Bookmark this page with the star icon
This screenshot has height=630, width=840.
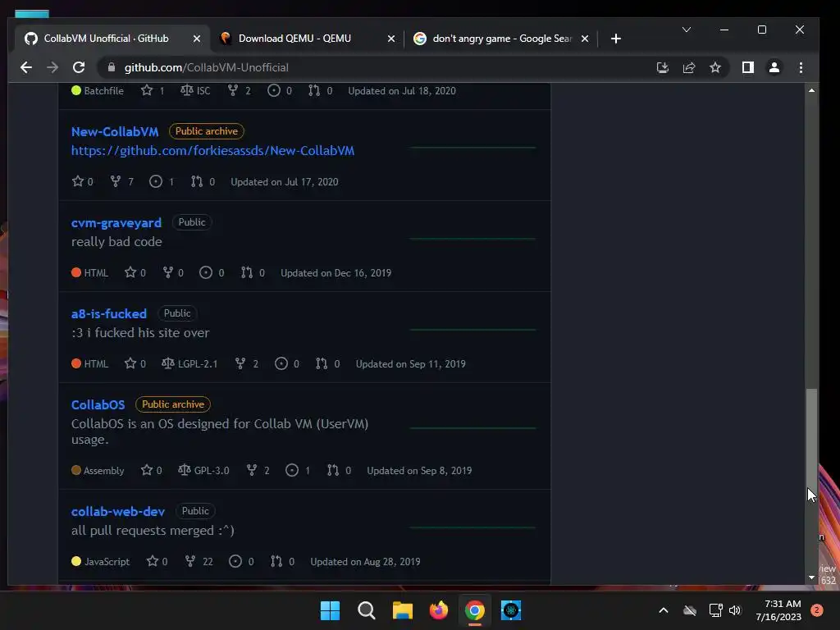pyautogui.click(x=715, y=67)
